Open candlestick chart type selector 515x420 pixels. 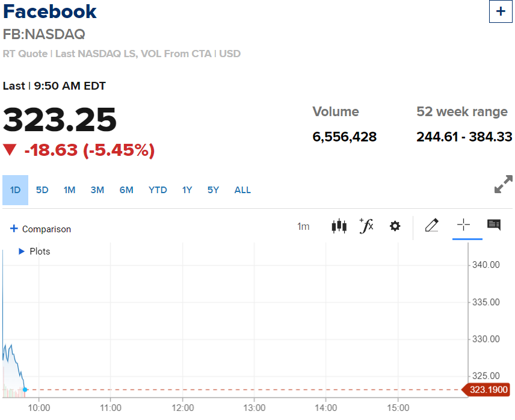click(x=339, y=226)
